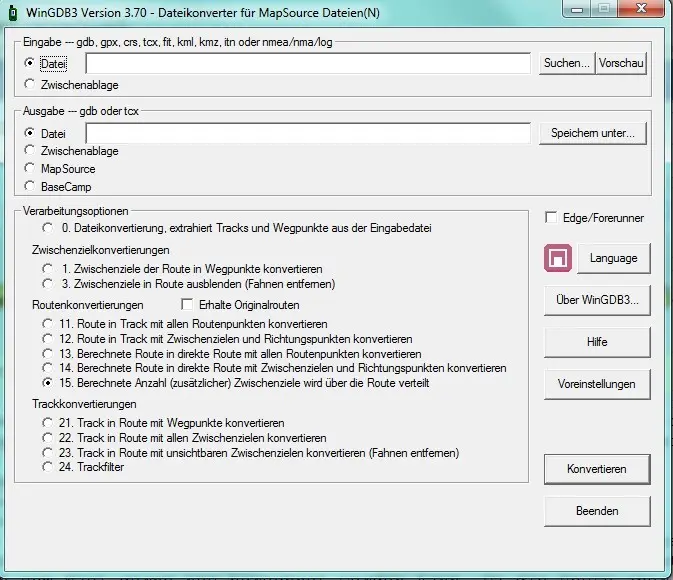
Task: Click the output file path field
Action: click(x=308, y=133)
